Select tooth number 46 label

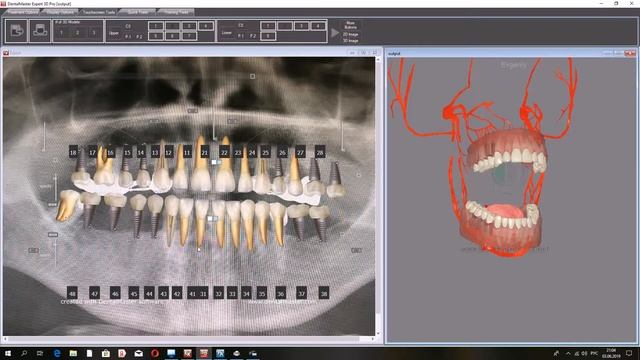[x=115, y=293]
